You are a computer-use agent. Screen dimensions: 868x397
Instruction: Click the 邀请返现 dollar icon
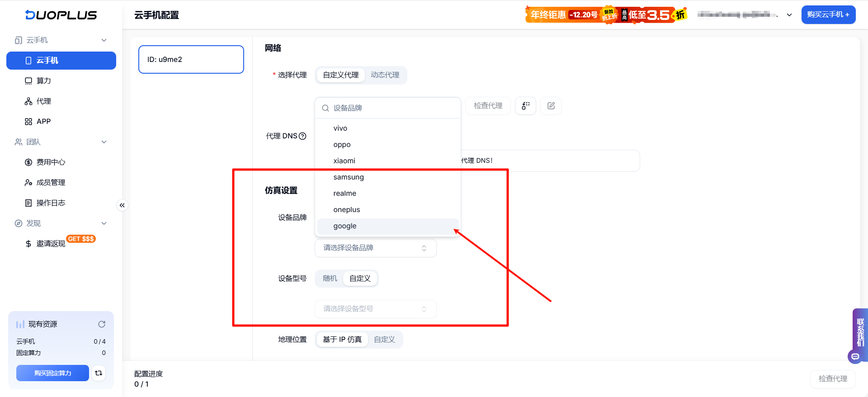(28, 244)
